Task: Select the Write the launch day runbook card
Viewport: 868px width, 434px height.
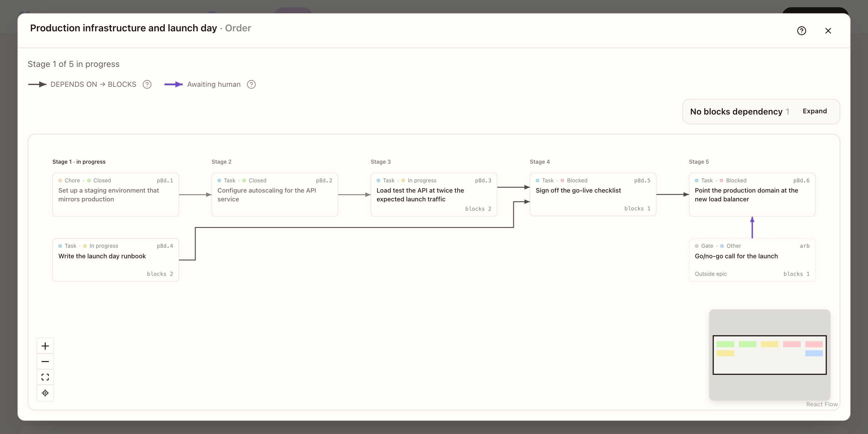Action: click(115, 260)
